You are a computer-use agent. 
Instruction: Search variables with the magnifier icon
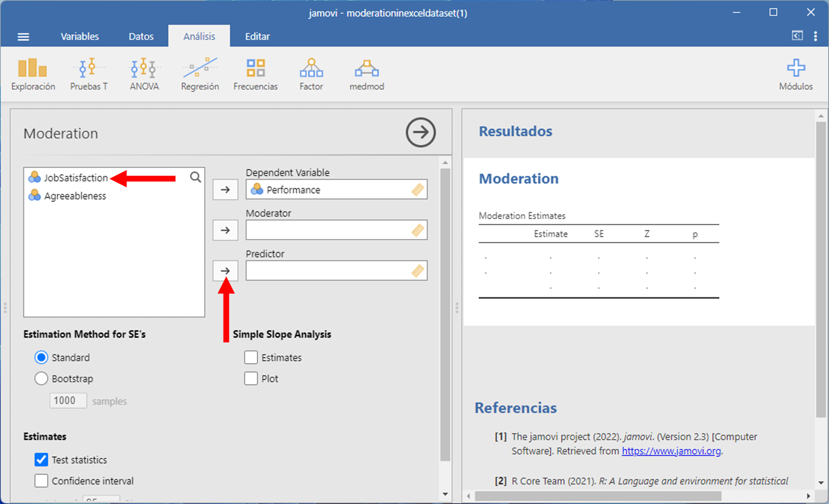click(x=195, y=177)
